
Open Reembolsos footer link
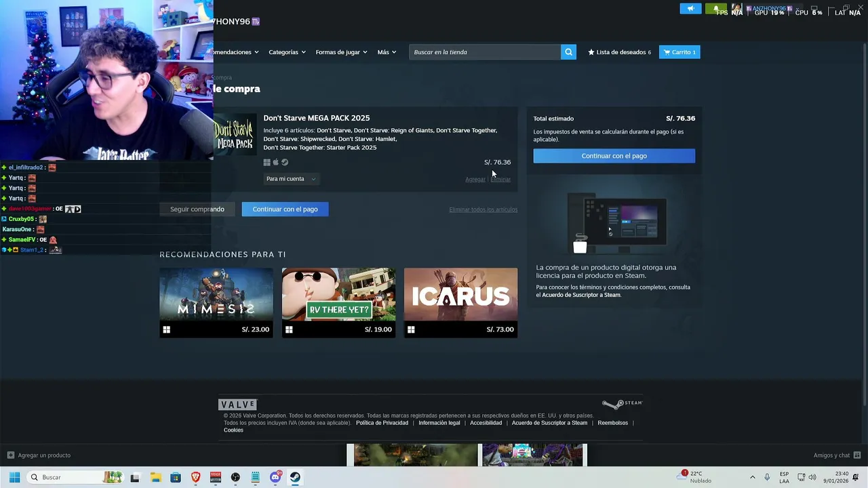pos(612,423)
